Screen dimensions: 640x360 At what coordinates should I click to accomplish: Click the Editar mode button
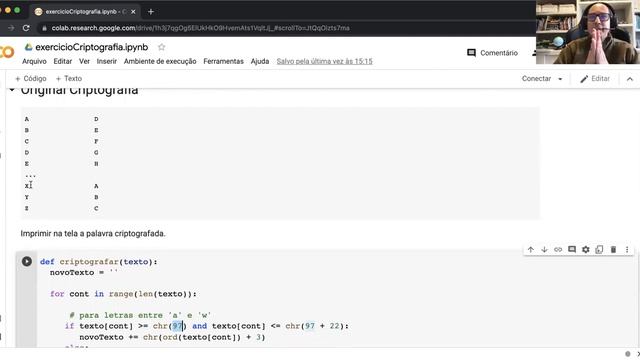click(595, 79)
